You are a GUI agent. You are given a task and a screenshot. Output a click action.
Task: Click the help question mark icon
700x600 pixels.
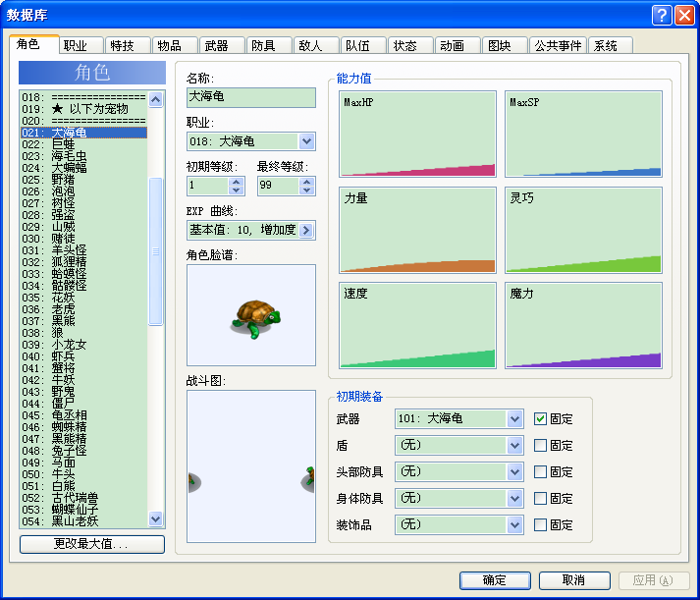pos(662,15)
